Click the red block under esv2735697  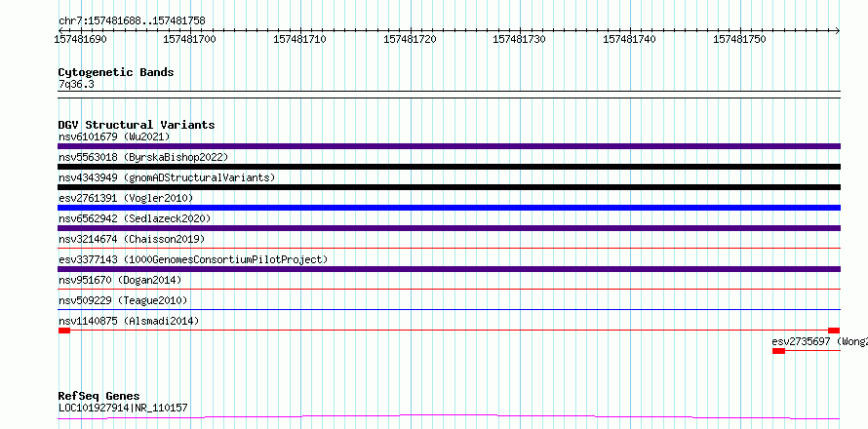pos(779,351)
